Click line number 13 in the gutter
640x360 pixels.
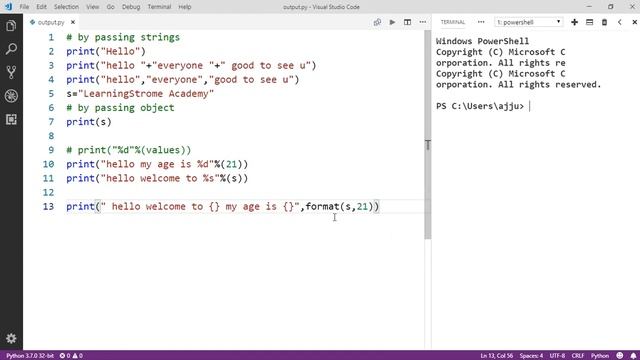(x=48, y=207)
